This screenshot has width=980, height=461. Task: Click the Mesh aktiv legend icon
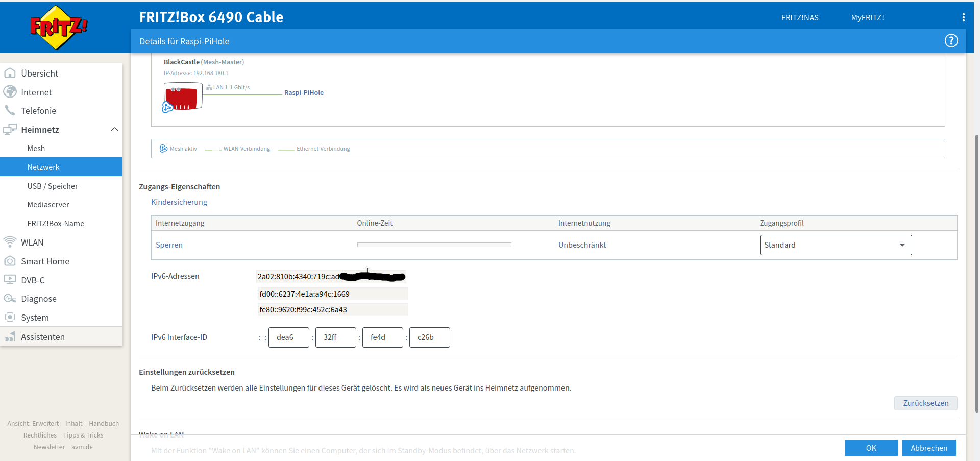point(163,149)
